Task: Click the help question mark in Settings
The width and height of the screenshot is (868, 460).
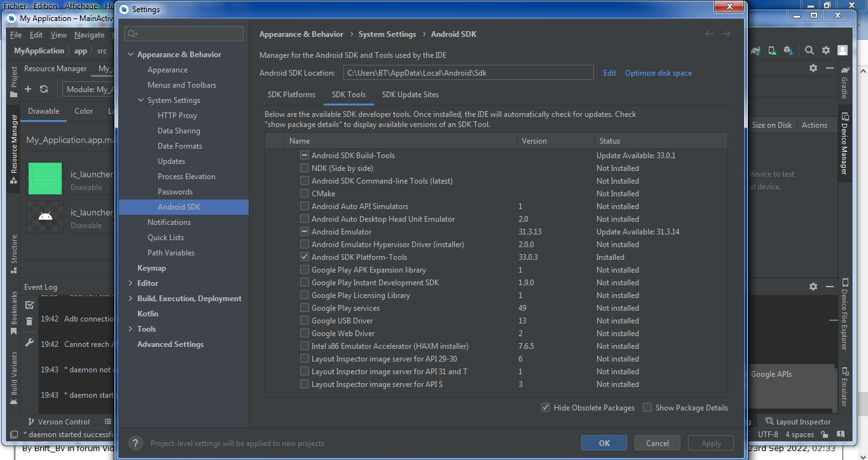Action: point(135,443)
